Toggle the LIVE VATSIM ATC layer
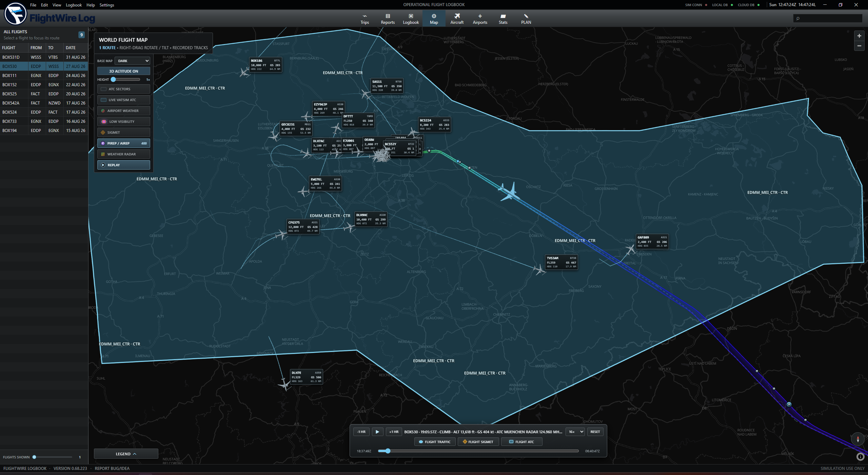 123,100
